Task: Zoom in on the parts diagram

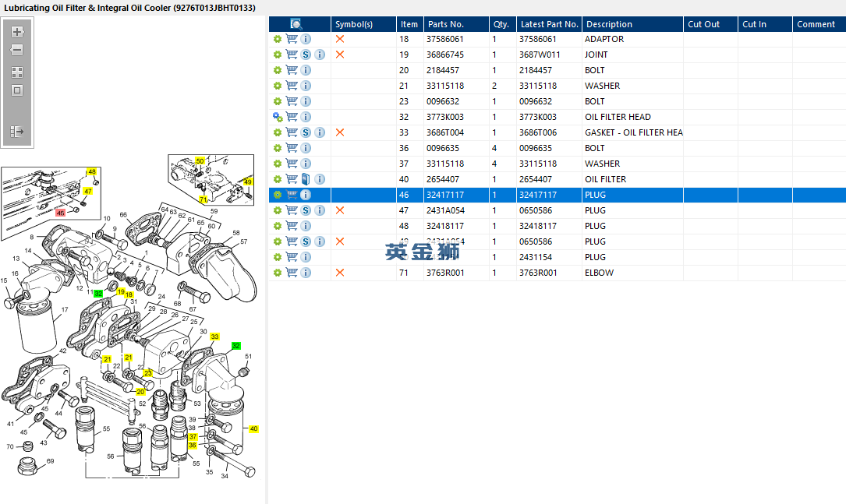Action: coord(17,32)
